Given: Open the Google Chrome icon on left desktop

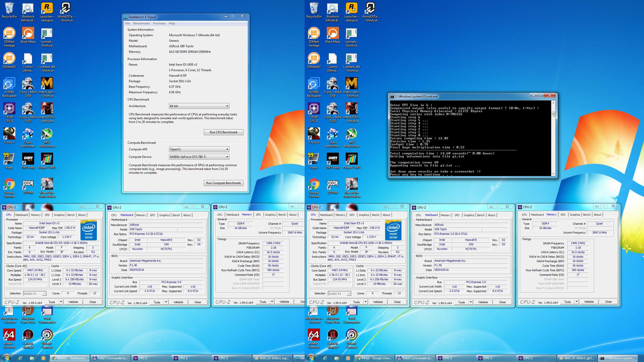Looking at the screenshot, I should [9, 188].
